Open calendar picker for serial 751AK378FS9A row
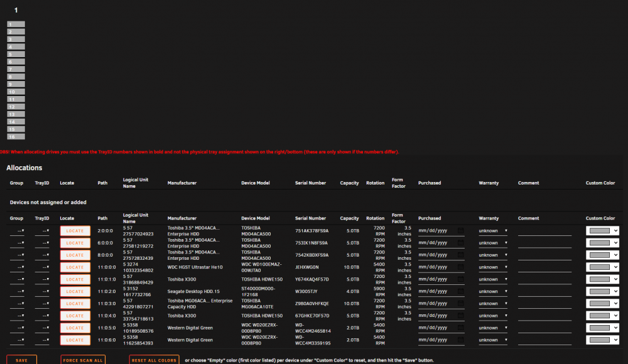 coord(460,231)
